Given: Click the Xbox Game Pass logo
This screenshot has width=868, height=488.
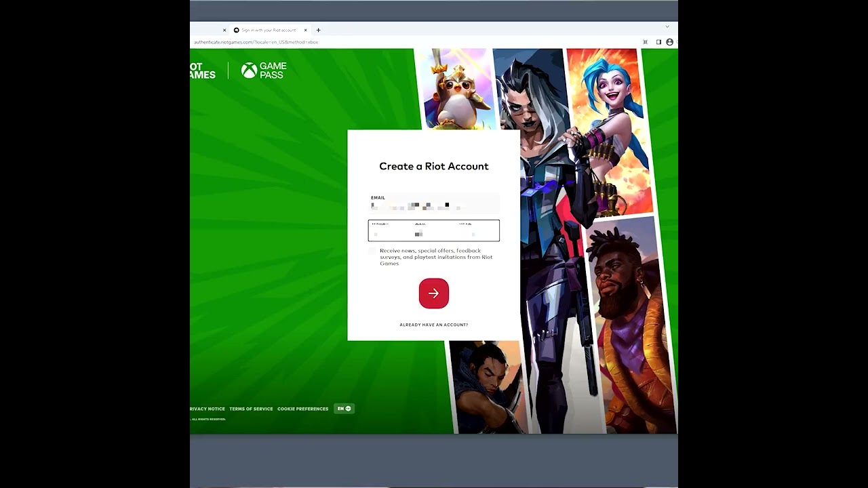Looking at the screenshot, I should click(264, 70).
